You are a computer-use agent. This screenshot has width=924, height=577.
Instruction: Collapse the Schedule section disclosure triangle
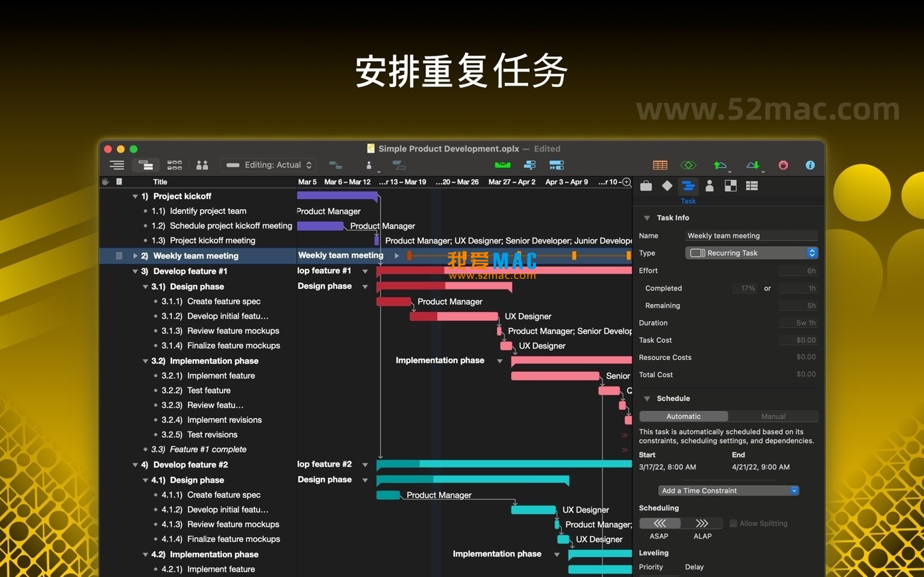click(x=646, y=398)
